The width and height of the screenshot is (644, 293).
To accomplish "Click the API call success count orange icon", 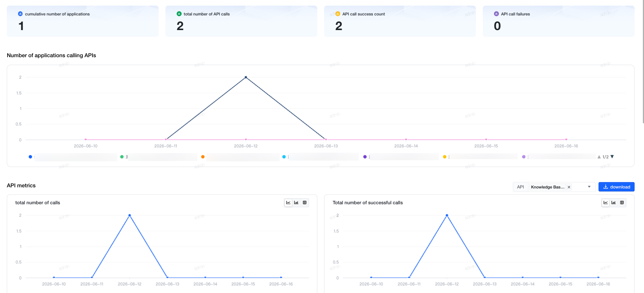I will 338,14.
